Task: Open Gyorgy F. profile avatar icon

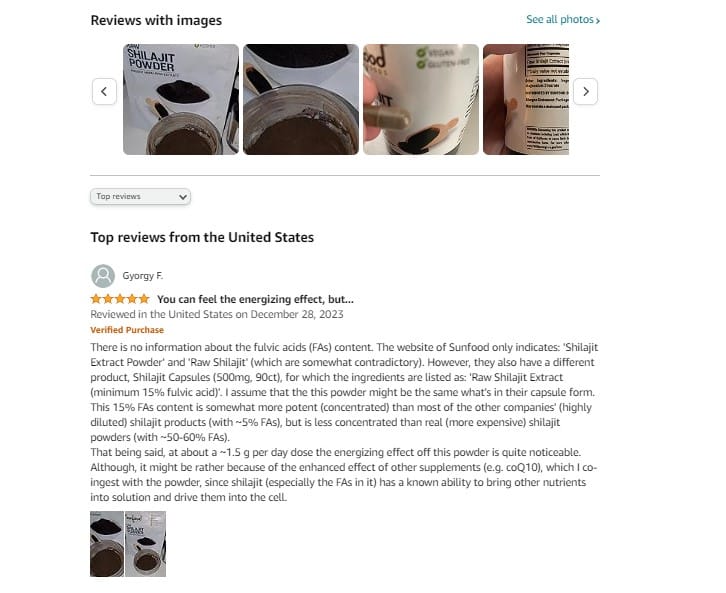Action: tap(103, 276)
